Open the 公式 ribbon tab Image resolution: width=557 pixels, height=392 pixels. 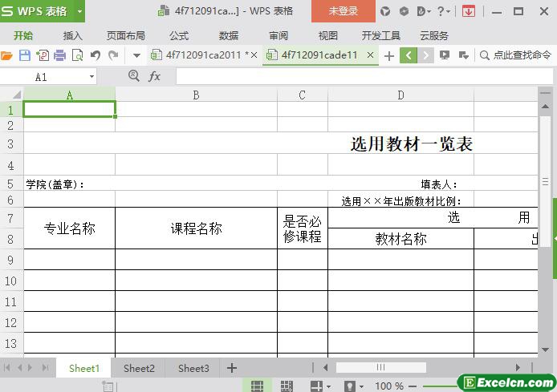(179, 35)
